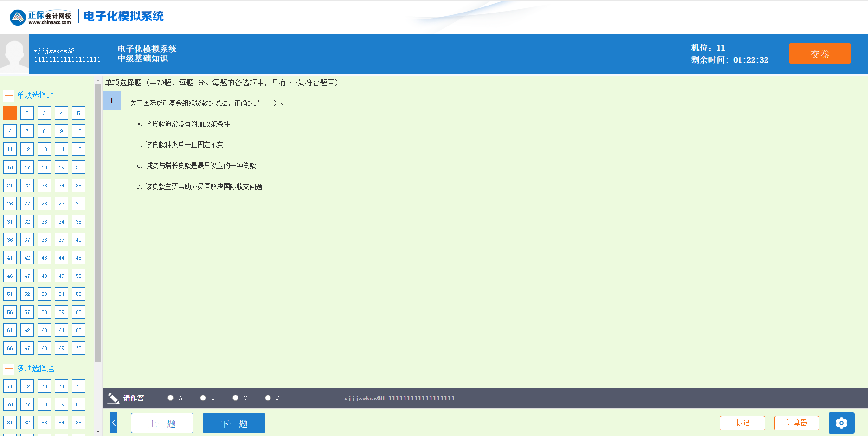Click the question list scrollbar down arrow
This screenshot has height=436, width=868.
(98, 432)
